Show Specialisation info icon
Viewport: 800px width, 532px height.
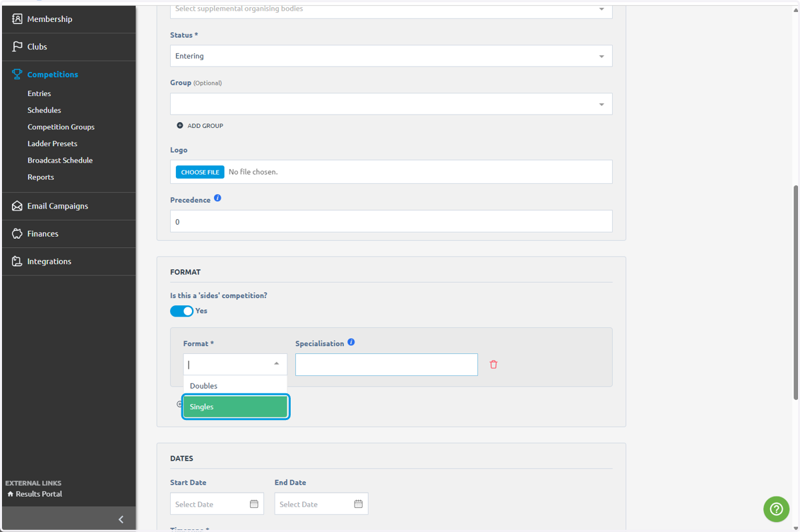point(351,342)
